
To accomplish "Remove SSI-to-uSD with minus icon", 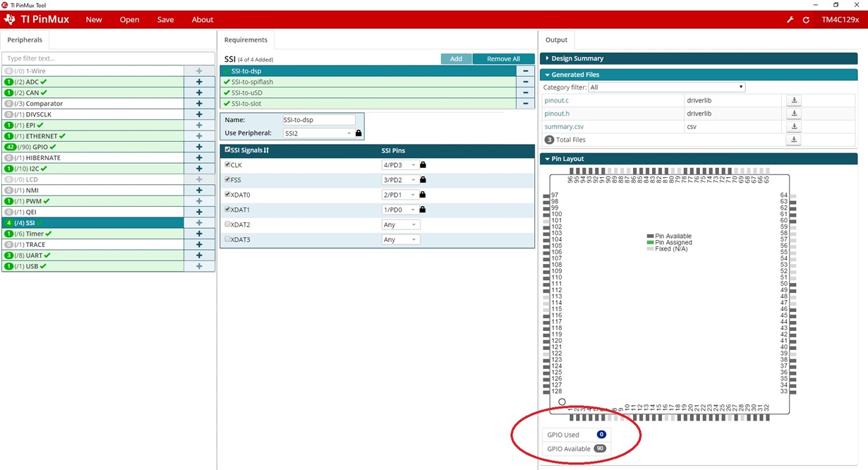I will (525, 92).
